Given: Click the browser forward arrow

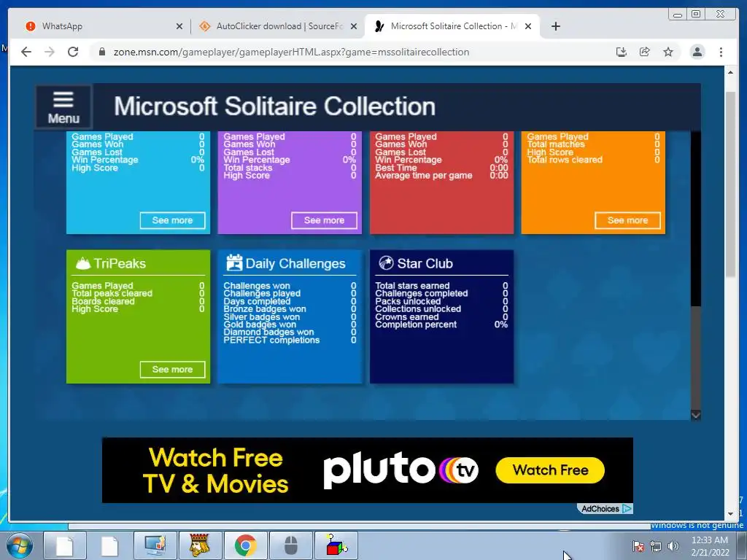Looking at the screenshot, I should (x=50, y=52).
